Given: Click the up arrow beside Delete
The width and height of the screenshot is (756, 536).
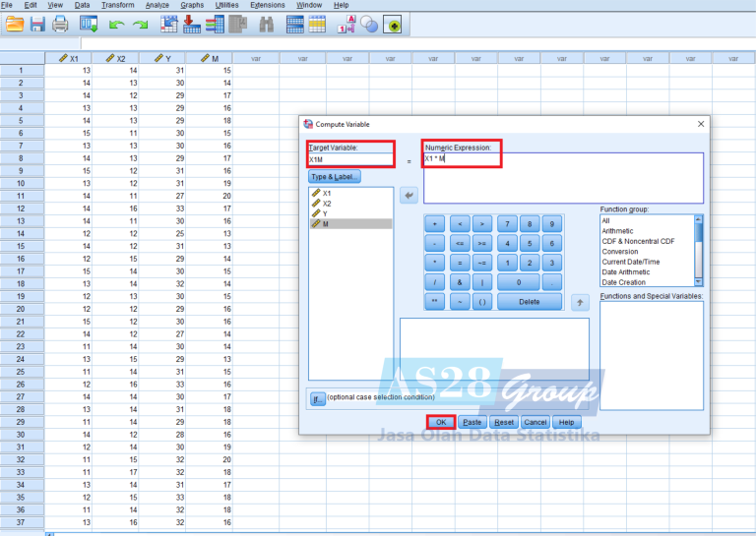Looking at the screenshot, I should pyautogui.click(x=581, y=302).
